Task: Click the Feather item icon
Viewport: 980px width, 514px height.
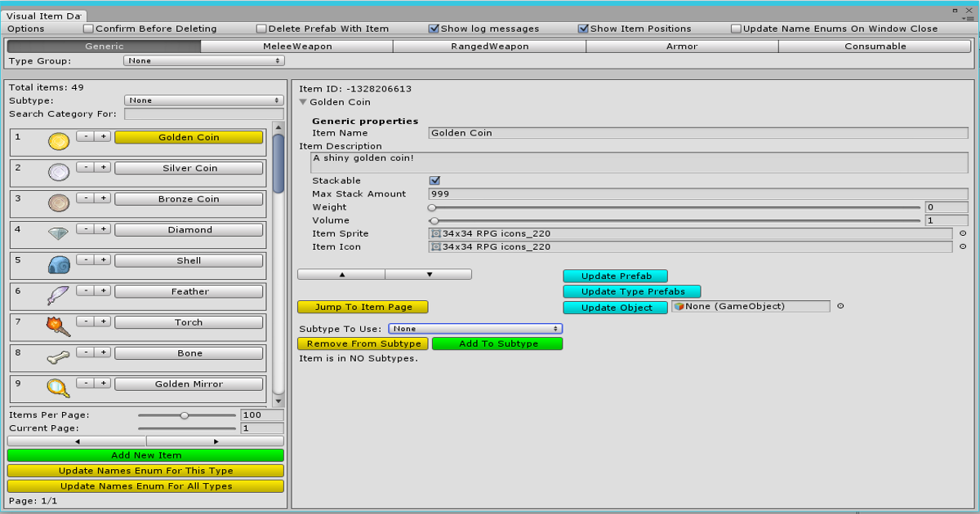Action: [x=58, y=292]
